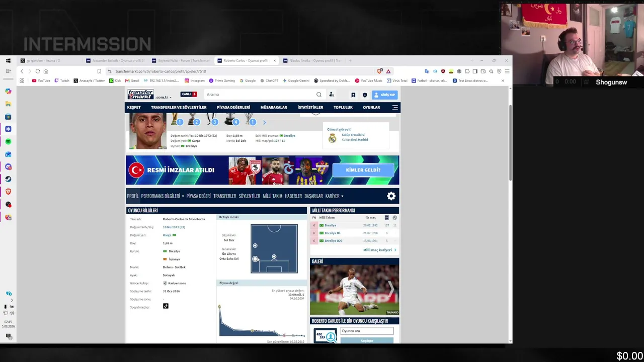
Task: Click the Kimler Geldi? banner button
Action: (x=363, y=170)
